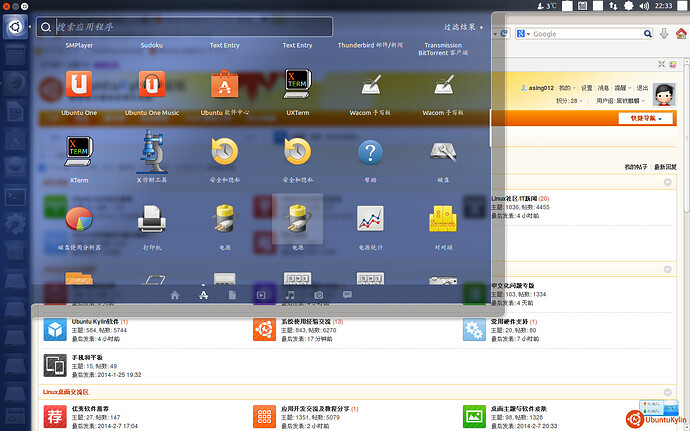Open Firefox from the launcher

[15, 83]
